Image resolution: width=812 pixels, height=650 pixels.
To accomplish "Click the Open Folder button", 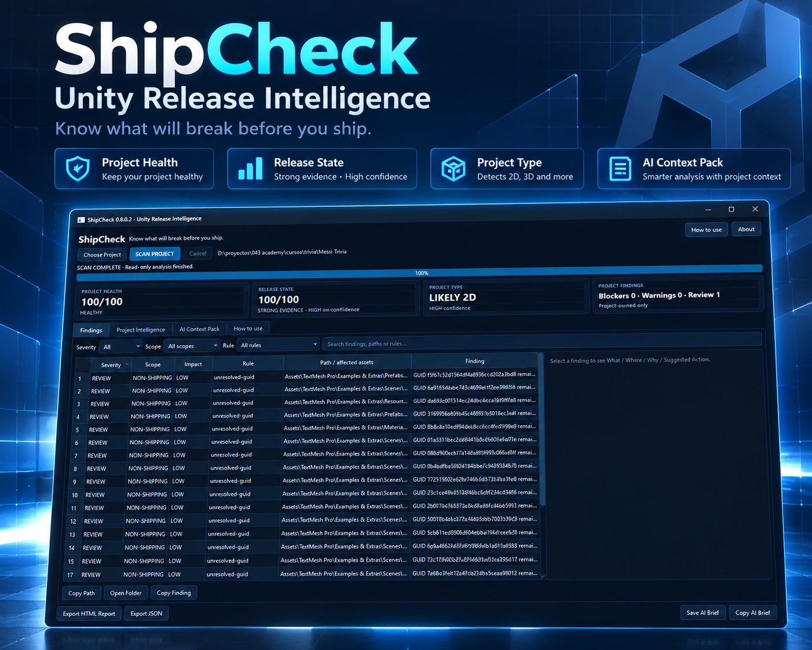I will 126,593.
